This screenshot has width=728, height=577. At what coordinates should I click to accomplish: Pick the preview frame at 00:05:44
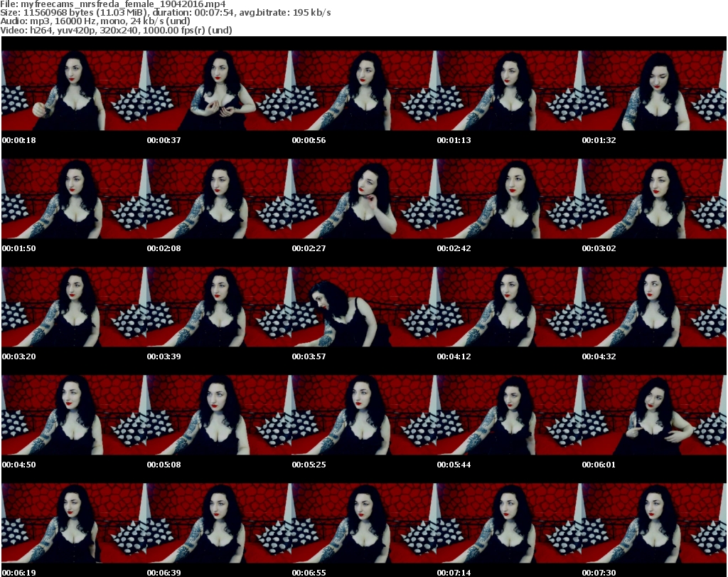click(x=509, y=415)
